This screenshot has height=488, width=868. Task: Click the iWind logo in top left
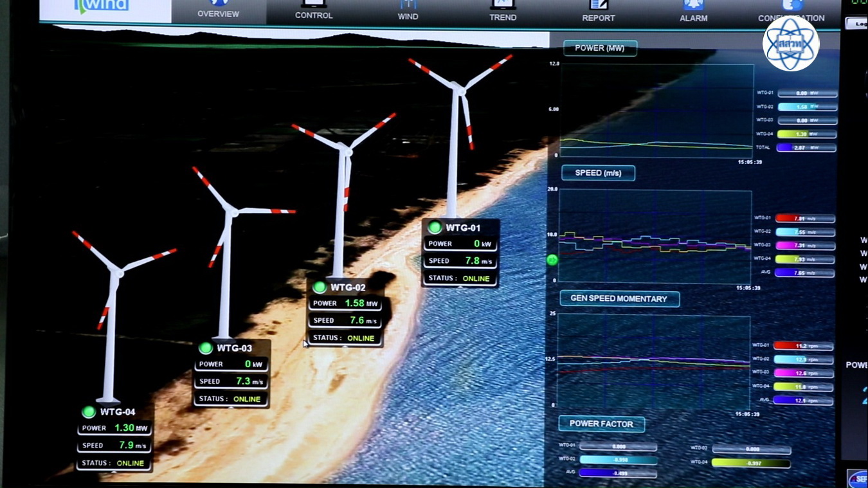click(103, 6)
